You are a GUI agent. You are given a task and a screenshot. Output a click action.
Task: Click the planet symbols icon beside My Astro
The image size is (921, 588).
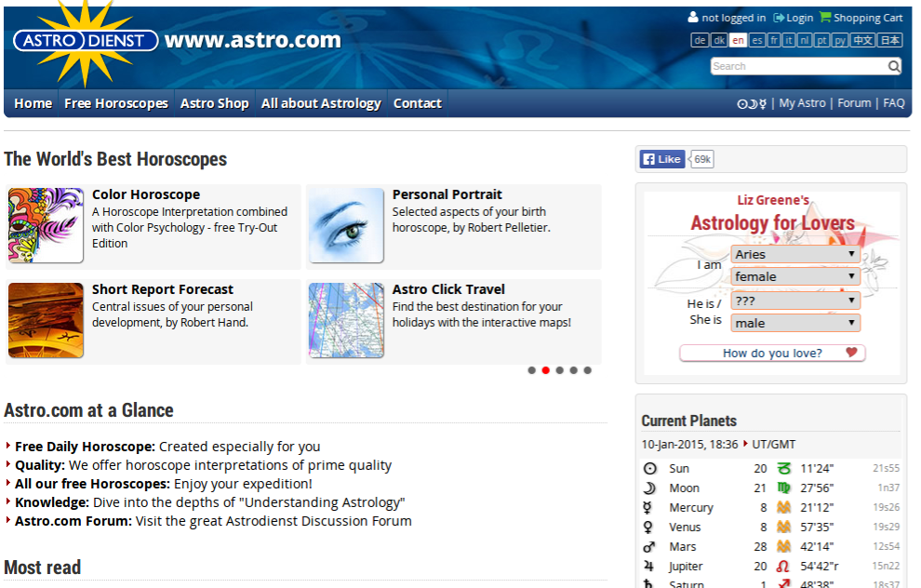coord(752,104)
